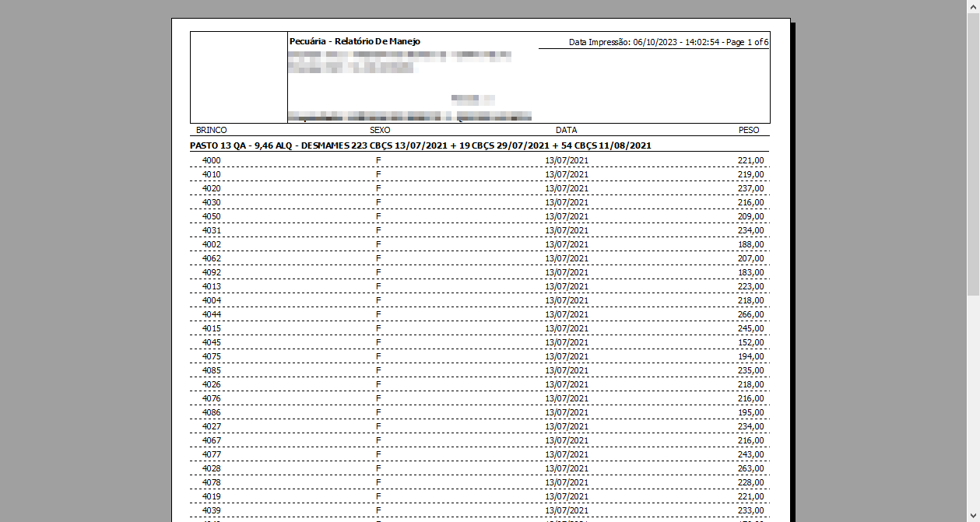The image size is (980, 522).
Task: Click the peso value 183,00
Action: 751,272
